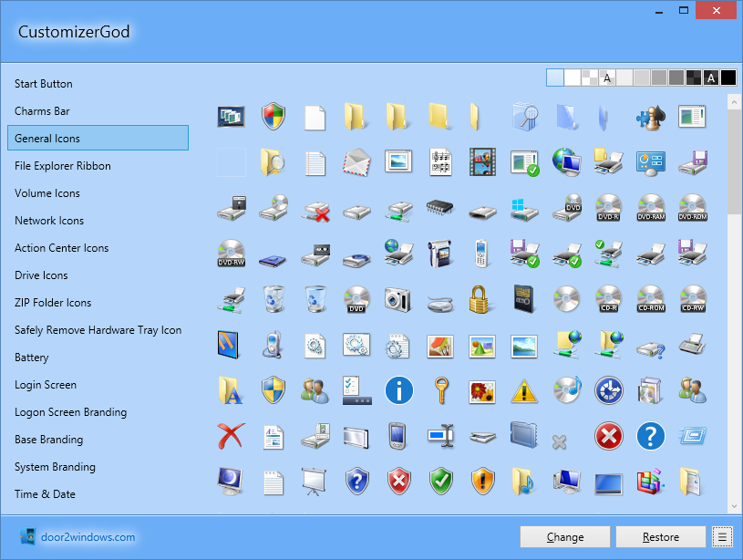Pick the flower picture photo icon
The width and height of the screenshot is (743, 560).
[482, 392]
